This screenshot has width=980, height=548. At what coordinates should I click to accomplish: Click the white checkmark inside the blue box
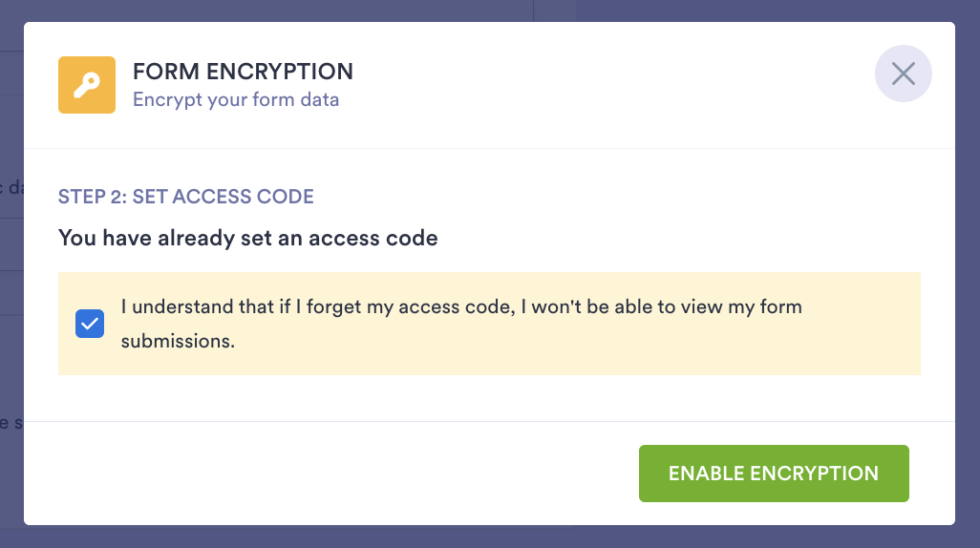point(90,324)
